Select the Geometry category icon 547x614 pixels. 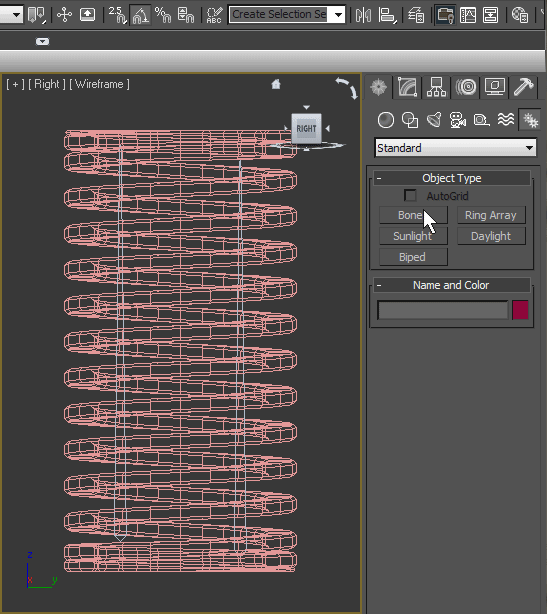pos(386,120)
